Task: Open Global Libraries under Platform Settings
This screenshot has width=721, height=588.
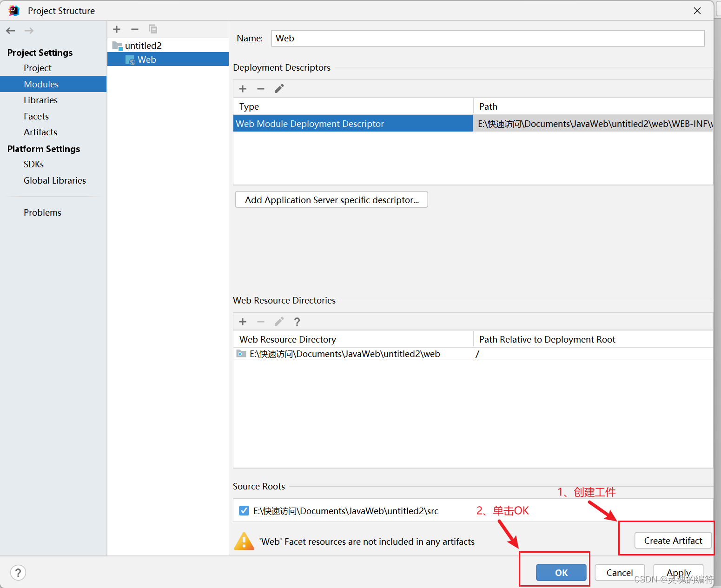Action: (x=55, y=180)
